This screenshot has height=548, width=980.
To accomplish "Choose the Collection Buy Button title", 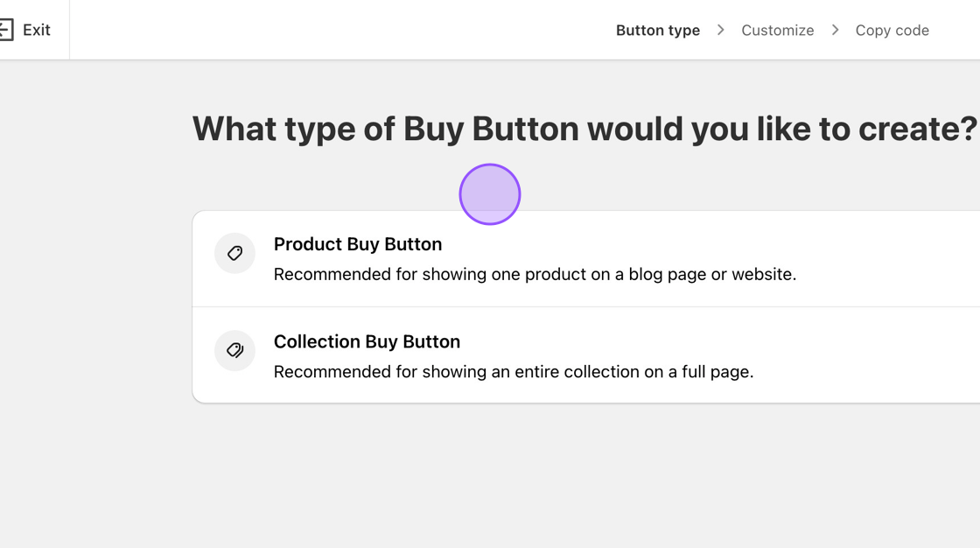I will click(367, 341).
